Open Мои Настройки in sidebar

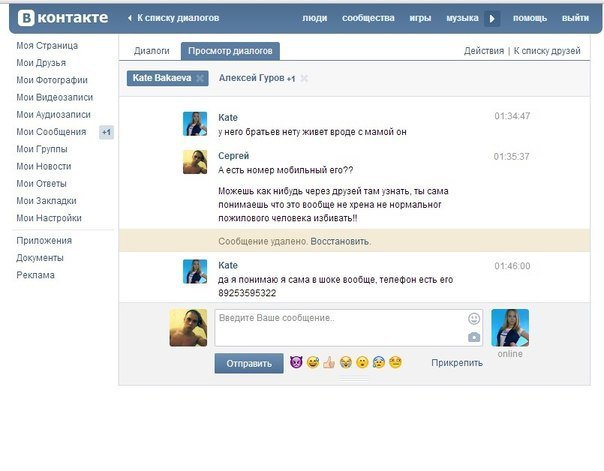pyautogui.click(x=49, y=218)
